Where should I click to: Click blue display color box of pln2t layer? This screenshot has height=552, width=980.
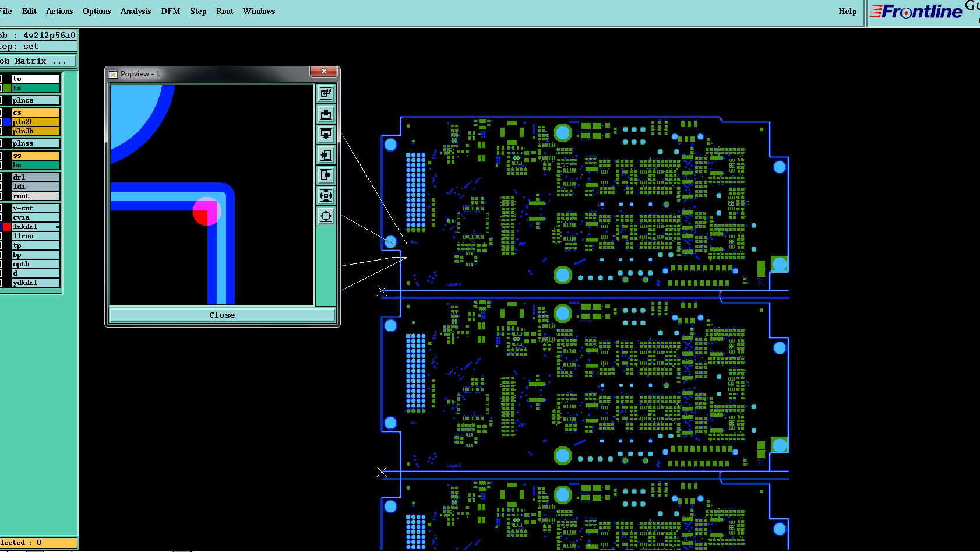tap(7, 122)
